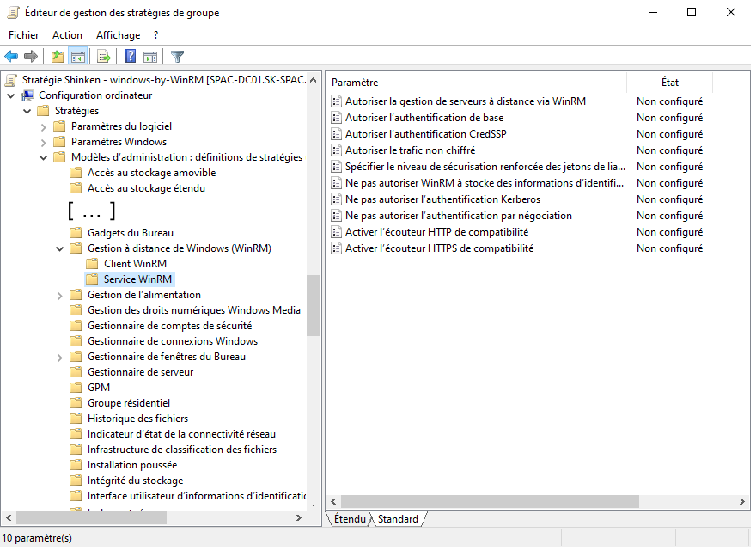Screen dimensions: 756x551
Task: Click the Up one level folder icon
Action: (x=57, y=57)
